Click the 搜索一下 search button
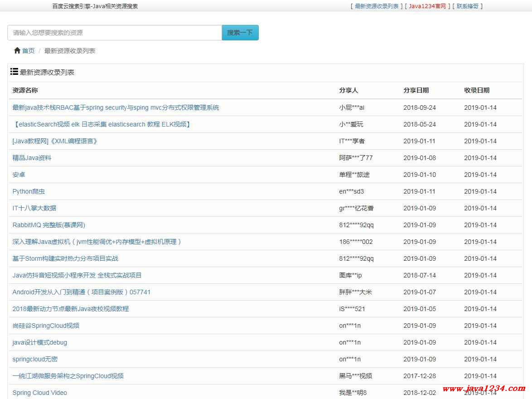The image size is (532, 399). click(x=240, y=33)
